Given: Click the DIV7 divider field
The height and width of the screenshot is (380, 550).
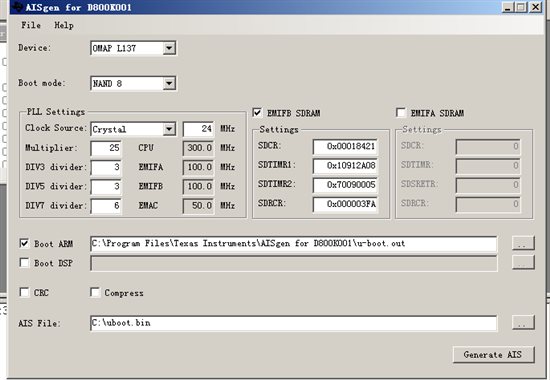Looking at the screenshot, I should coord(106,206).
